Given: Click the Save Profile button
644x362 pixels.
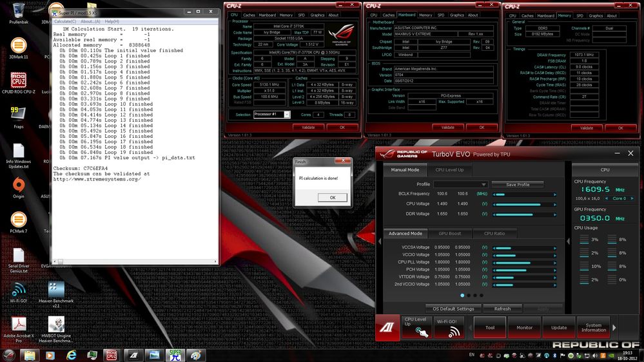Looking at the screenshot, I should coord(518,184).
